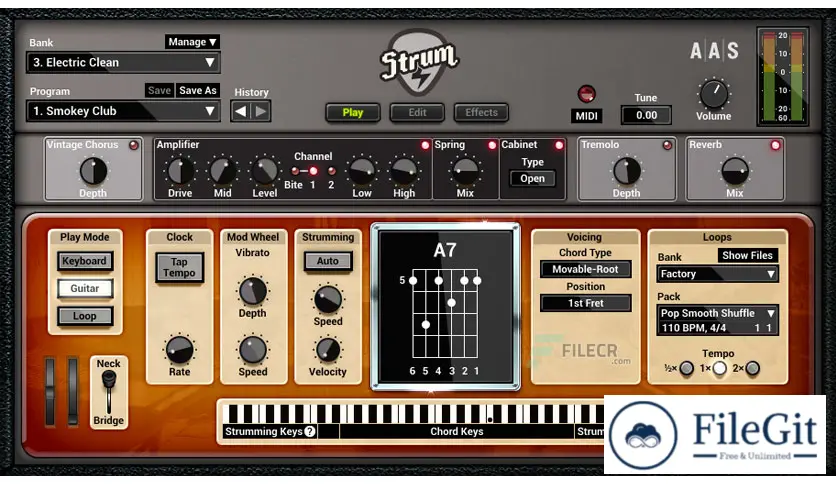Click the MIDI indicator LED
Screen dimensions: 836x484
(586, 94)
